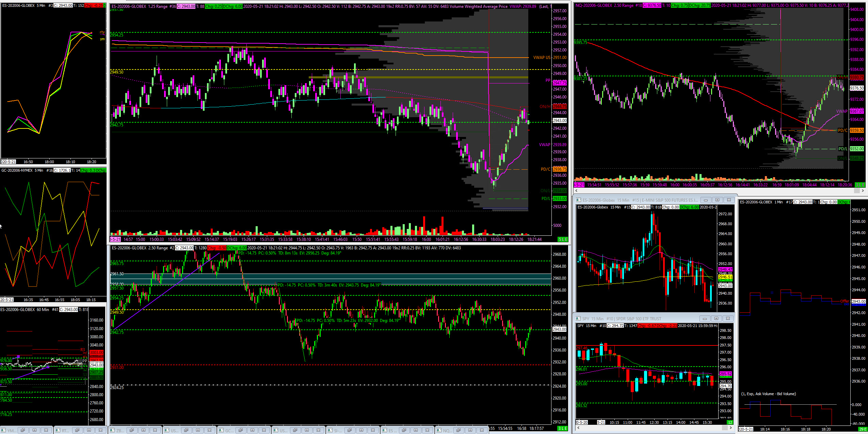Click the 293.52 level label on SPY chart
This screenshot has width=868, height=434.
582,406
